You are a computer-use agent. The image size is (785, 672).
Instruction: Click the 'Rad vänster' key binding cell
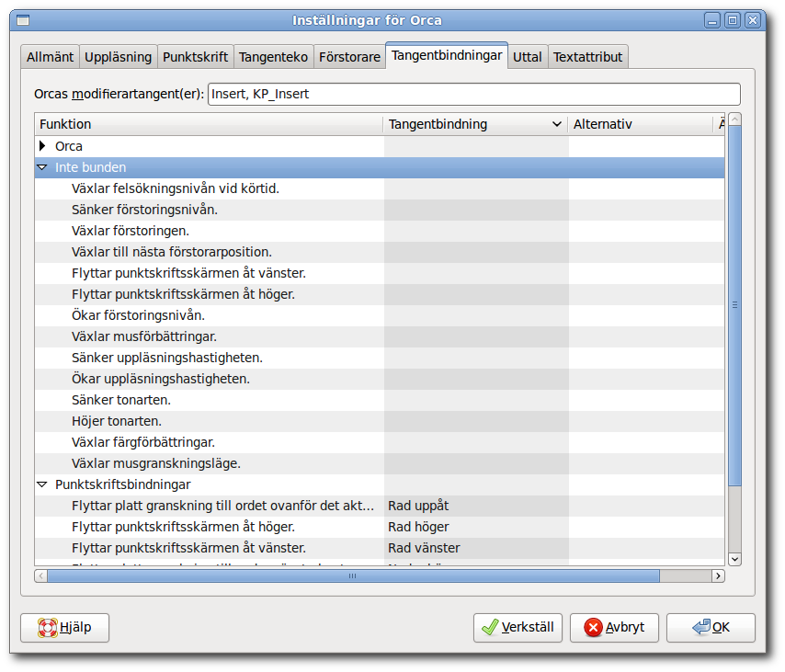tap(476, 548)
